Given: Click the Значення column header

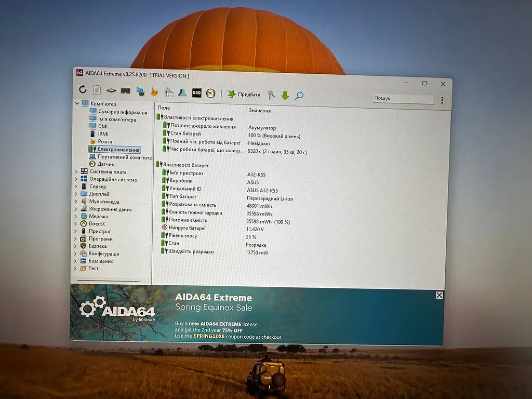Looking at the screenshot, I should point(260,110).
